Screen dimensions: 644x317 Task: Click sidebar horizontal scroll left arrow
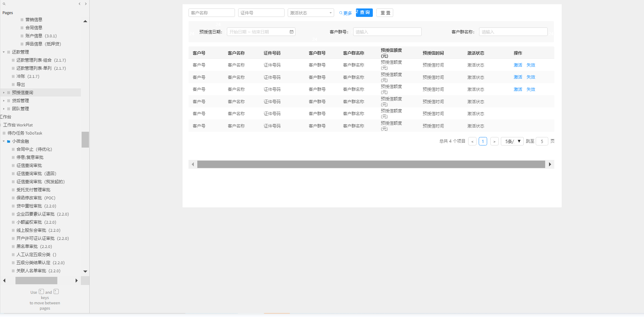[4, 281]
